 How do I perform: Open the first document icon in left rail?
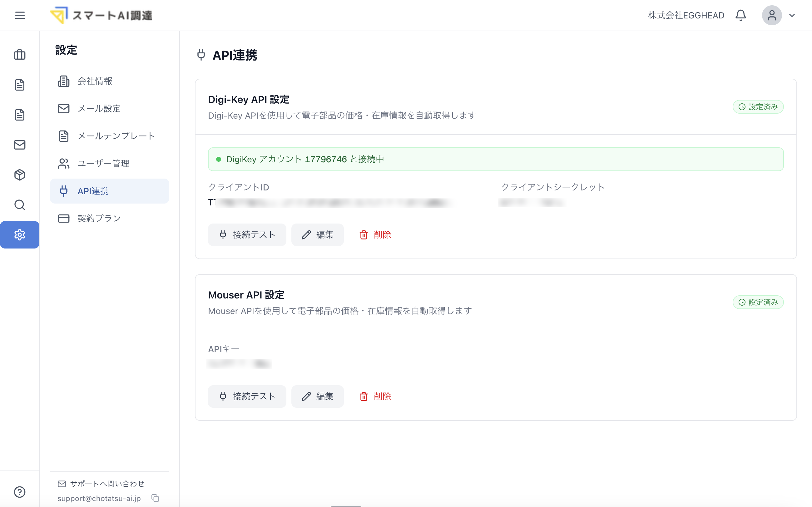pyautogui.click(x=20, y=85)
